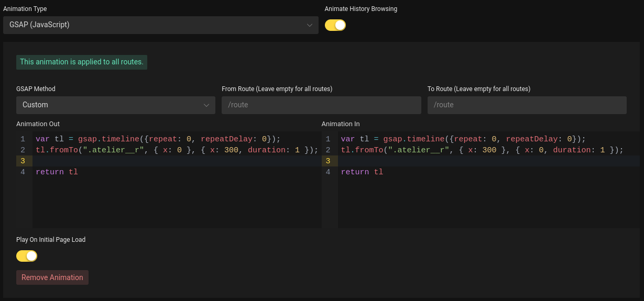Open the Animation Type dropdown
644x301 pixels.
tap(160, 25)
